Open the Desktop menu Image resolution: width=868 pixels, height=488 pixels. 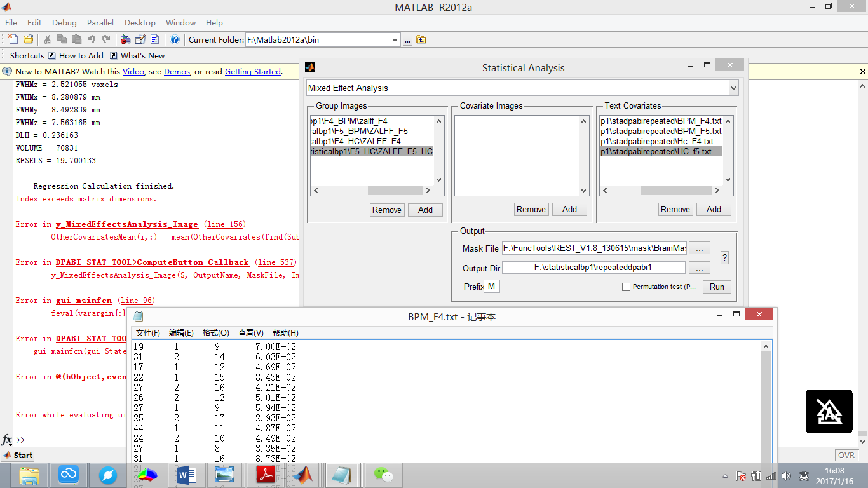pyautogui.click(x=140, y=22)
